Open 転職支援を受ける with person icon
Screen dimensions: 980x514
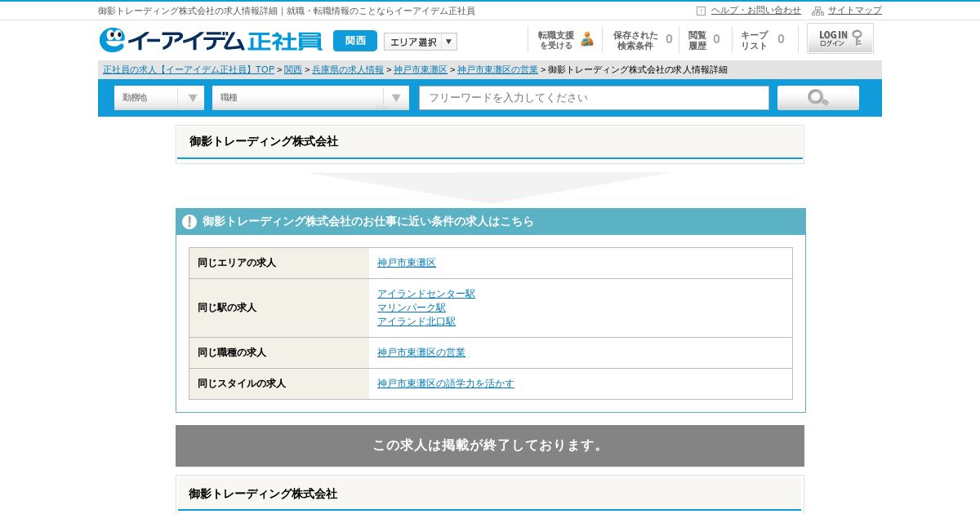coord(565,39)
